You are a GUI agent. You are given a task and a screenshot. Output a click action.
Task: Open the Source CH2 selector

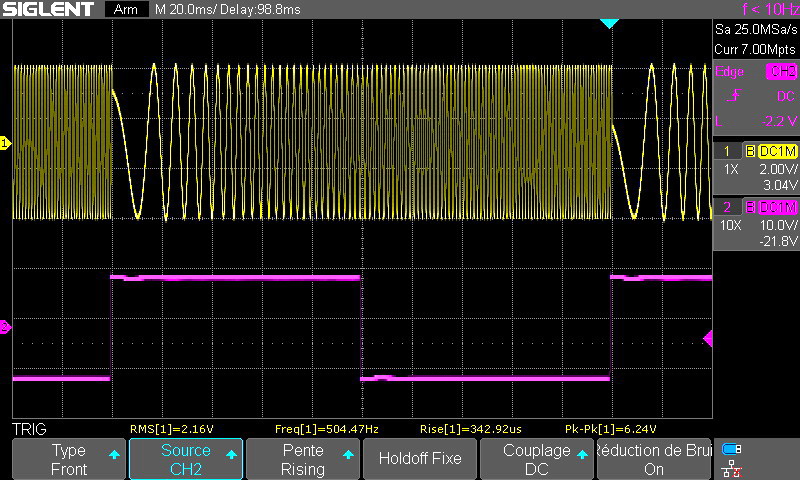pos(186,459)
